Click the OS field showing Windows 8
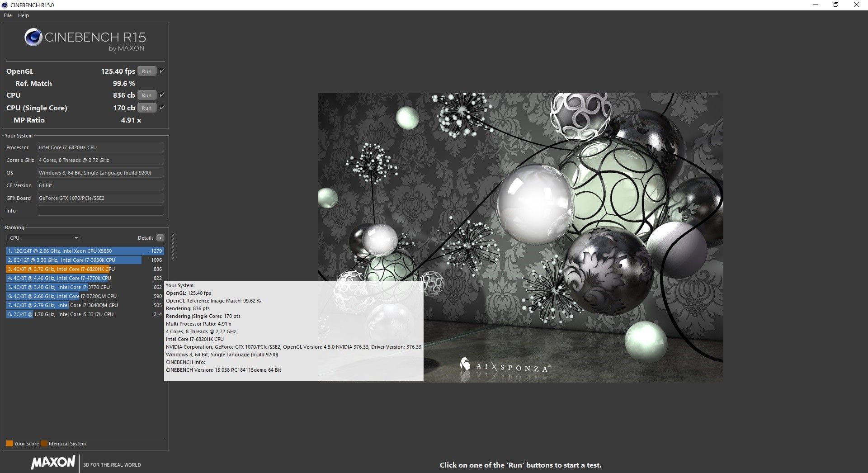Screen dimensions: 868x473 (x=100, y=173)
